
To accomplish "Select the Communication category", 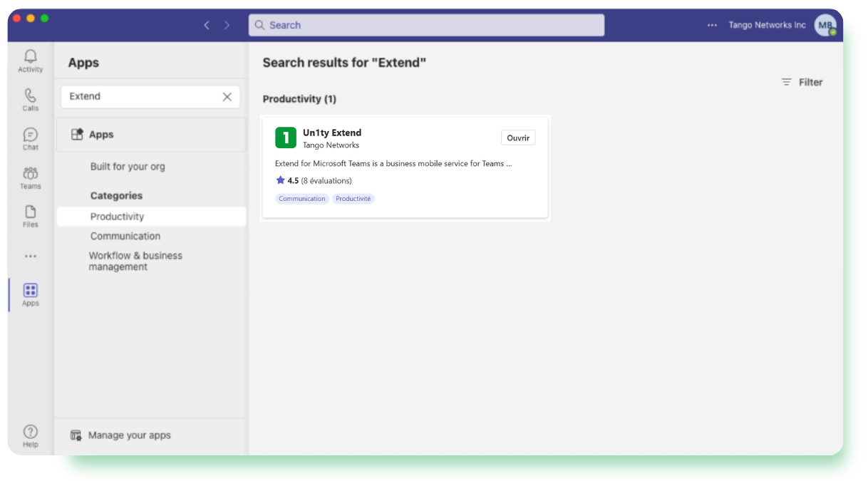I will click(125, 236).
